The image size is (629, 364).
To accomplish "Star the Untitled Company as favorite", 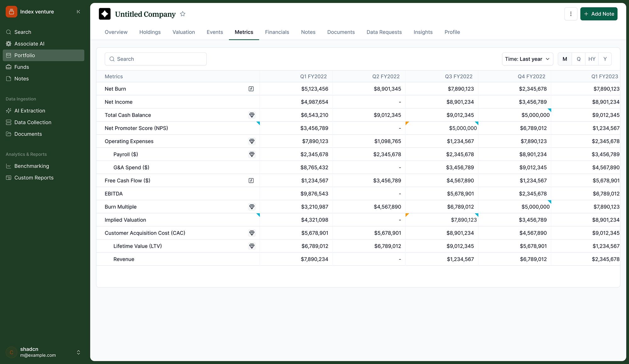I will tap(183, 14).
